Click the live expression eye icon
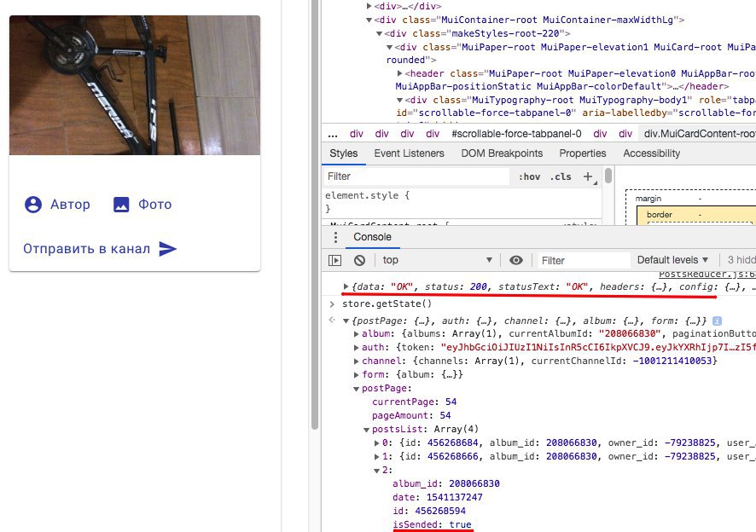The width and height of the screenshot is (756, 532). tap(516, 260)
